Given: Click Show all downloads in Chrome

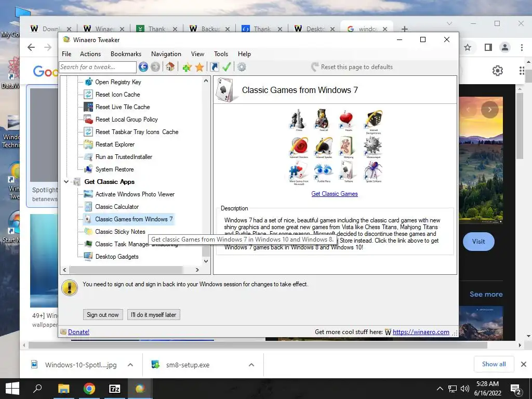Looking at the screenshot, I should (494, 364).
